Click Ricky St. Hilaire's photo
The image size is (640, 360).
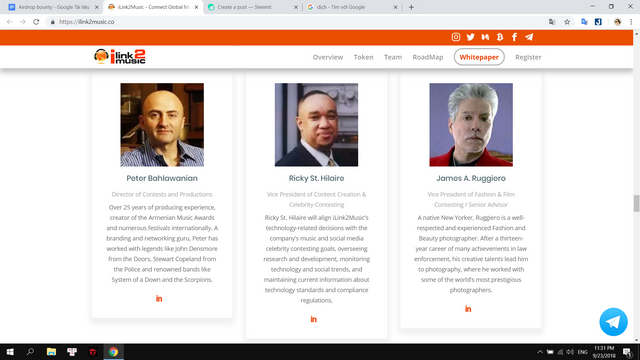click(316, 125)
